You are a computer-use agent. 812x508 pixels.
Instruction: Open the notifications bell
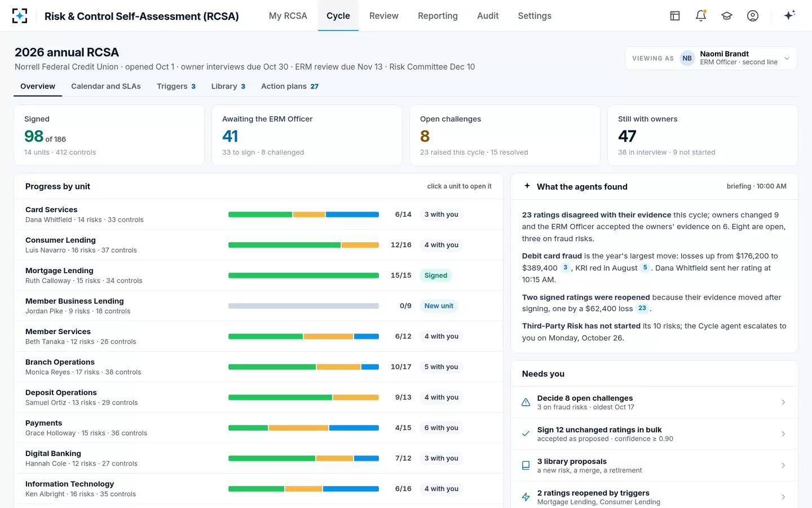point(701,16)
